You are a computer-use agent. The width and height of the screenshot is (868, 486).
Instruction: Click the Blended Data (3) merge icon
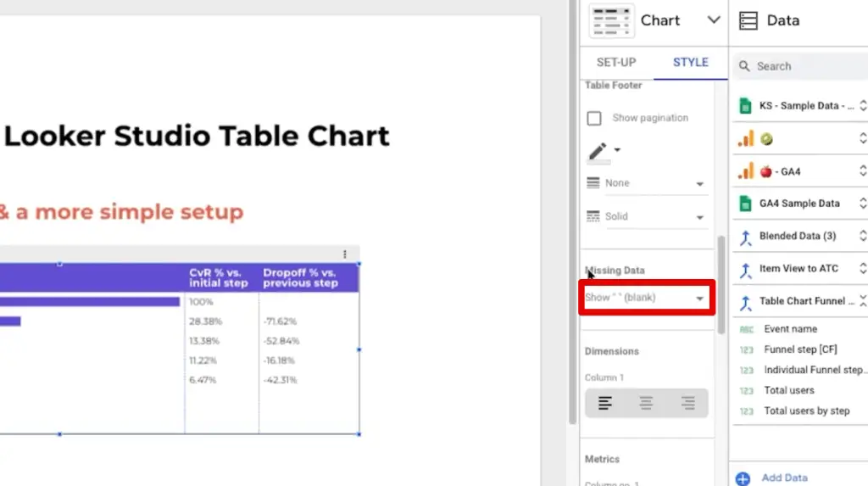tap(745, 237)
